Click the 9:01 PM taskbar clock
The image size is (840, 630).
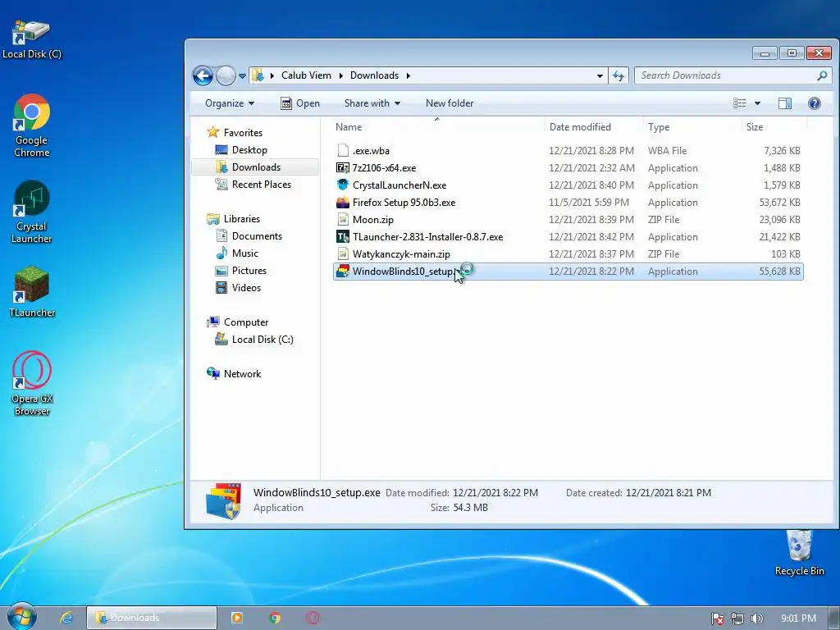pos(798,619)
